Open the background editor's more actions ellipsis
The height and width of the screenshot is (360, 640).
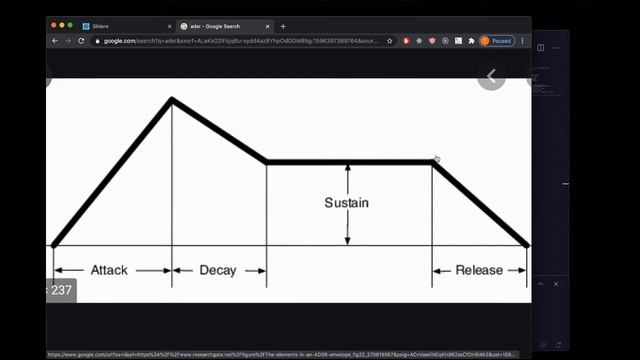pyautogui.click(x=556, y=48)
